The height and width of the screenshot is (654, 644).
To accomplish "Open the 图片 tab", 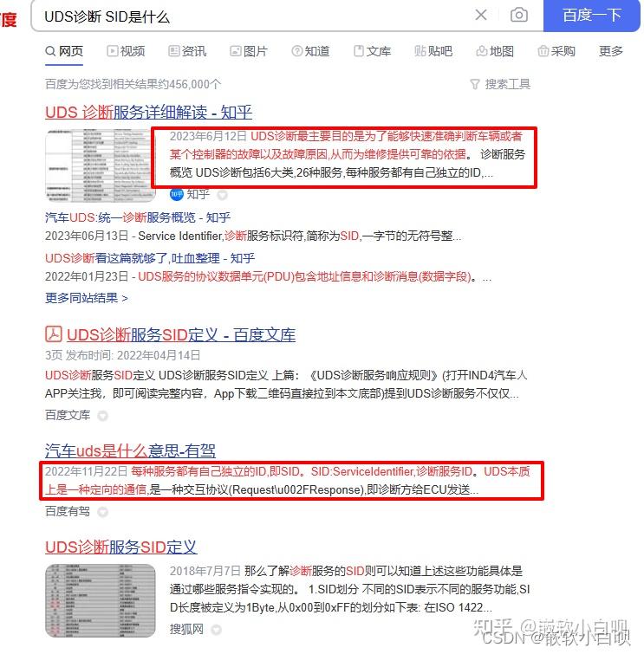I will click(249, 51).
